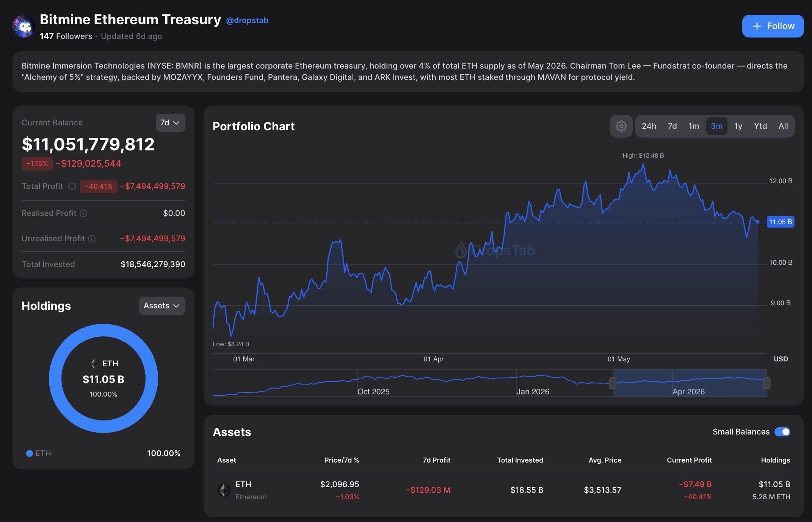The width and height of the screenshot is (812, 522).
Task: Click the left range selector handle
Action: pos(613,383)
